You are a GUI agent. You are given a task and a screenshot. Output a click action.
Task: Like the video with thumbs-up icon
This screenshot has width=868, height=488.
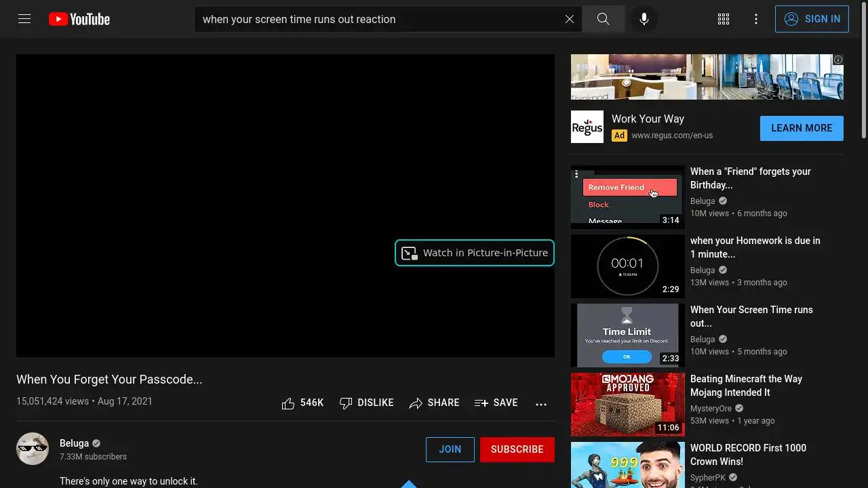pos(302,403)
